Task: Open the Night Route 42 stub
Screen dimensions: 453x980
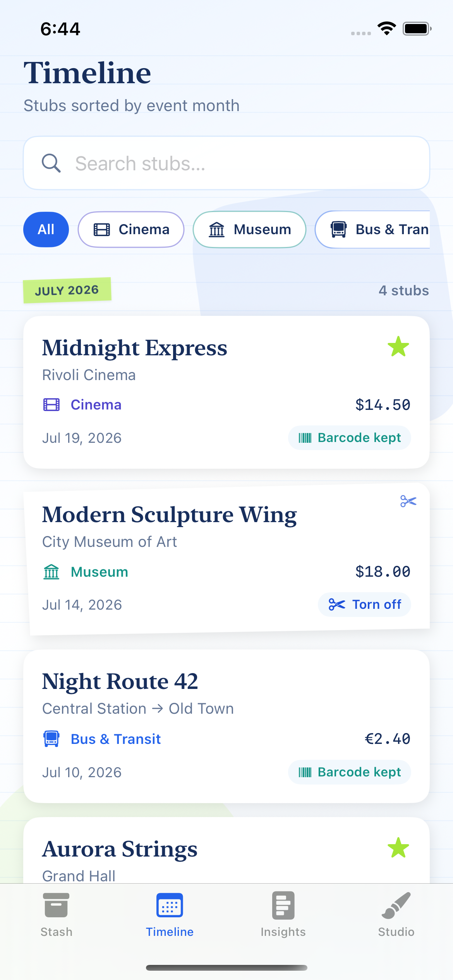Action: pyautogui.click(x=226, y=726)
